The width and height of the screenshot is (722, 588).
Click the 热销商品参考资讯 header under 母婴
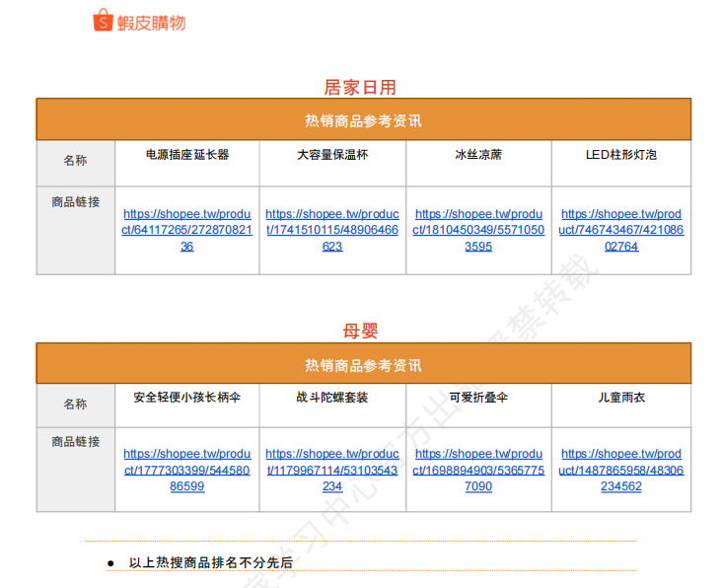(x=363, y=365)
